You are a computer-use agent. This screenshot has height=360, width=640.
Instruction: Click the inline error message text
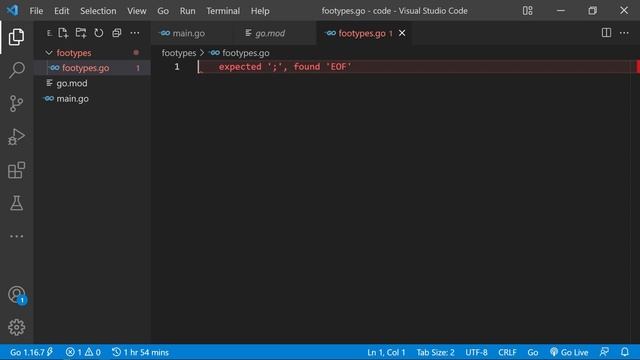(285, 67)
